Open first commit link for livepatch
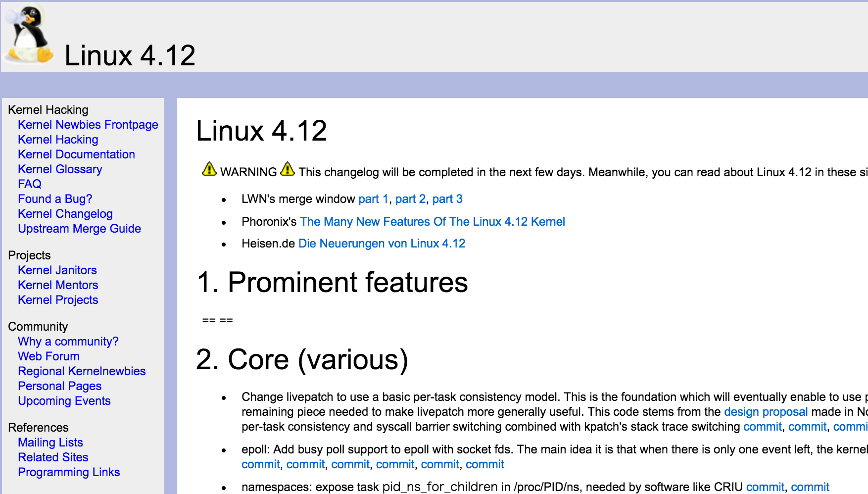This screenshot has width=868, height=494. [x=763, y=427]
